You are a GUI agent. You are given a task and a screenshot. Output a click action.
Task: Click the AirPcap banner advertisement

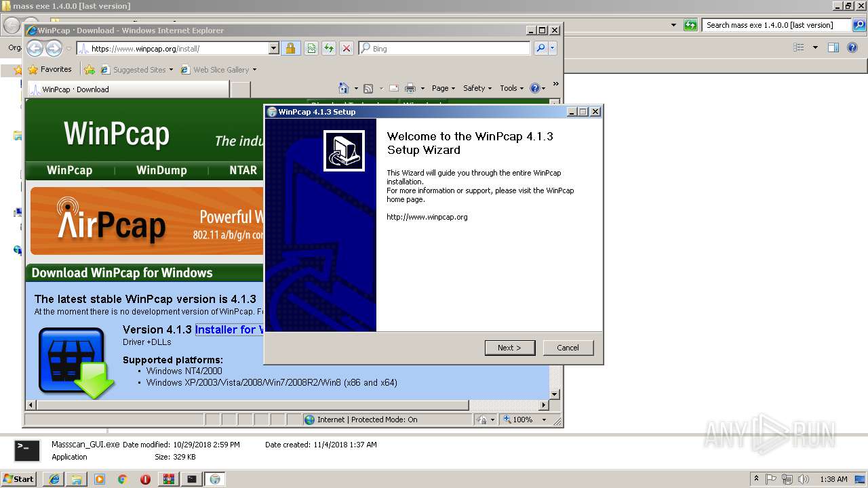(146, 221)
